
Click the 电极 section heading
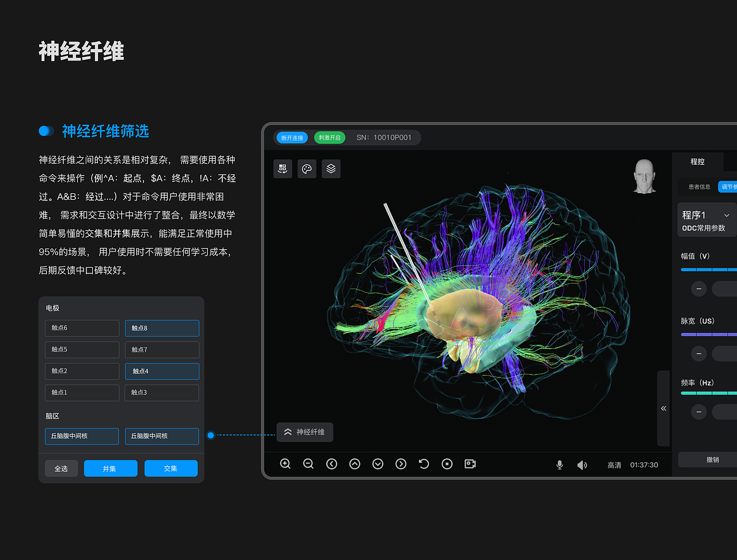[x=52, y=308]
